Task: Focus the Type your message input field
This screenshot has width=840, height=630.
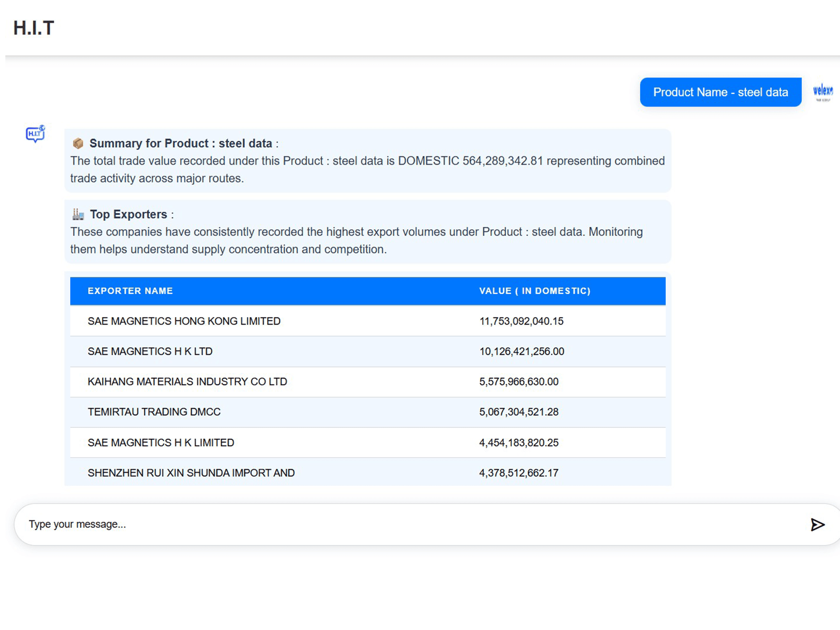Action: click(x=410, y=524)
